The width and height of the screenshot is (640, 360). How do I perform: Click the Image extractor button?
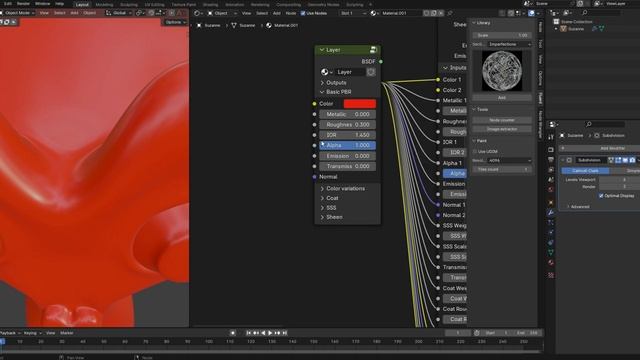pyautogui.click(x=502, y=129)
